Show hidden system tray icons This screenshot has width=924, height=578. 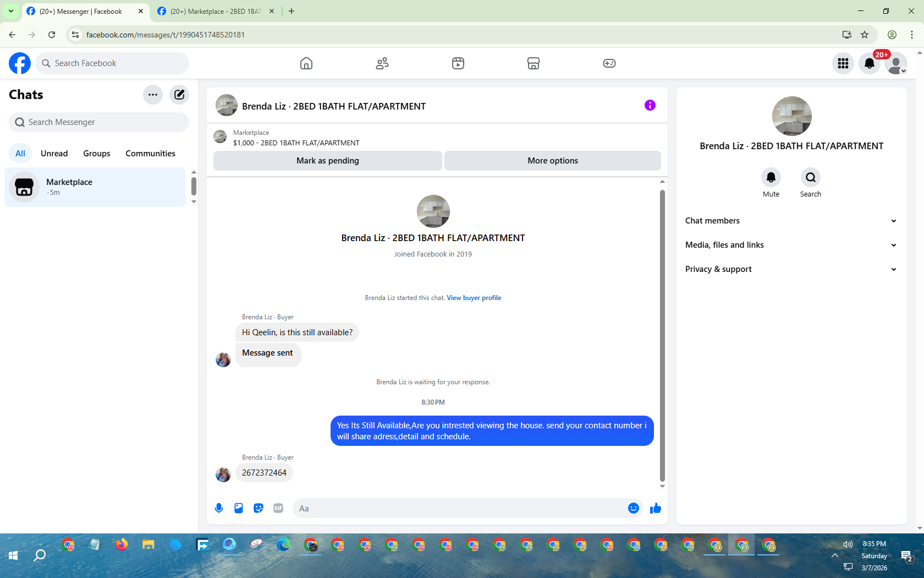(835, 555)
